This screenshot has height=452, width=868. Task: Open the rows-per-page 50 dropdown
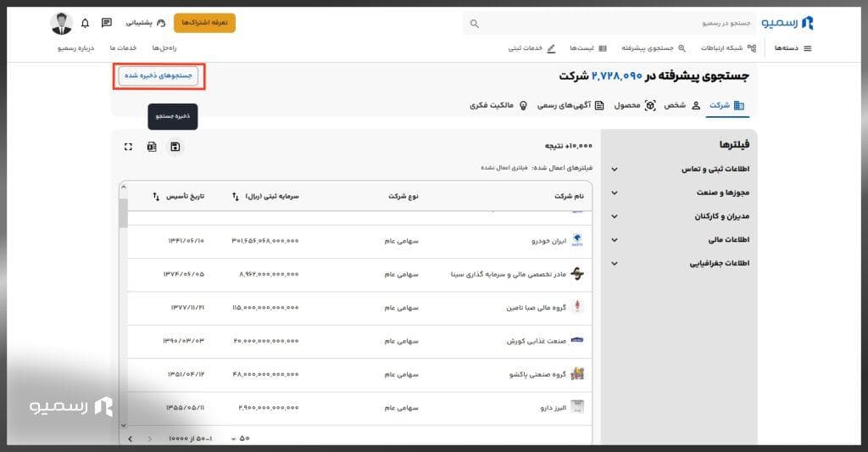[x=241, y=438]
